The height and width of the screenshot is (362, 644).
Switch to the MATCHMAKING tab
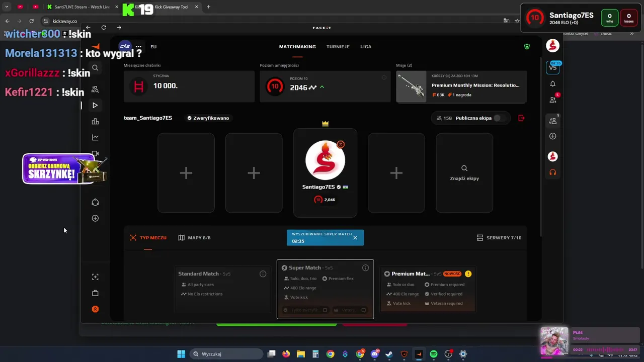click(297, 47)
